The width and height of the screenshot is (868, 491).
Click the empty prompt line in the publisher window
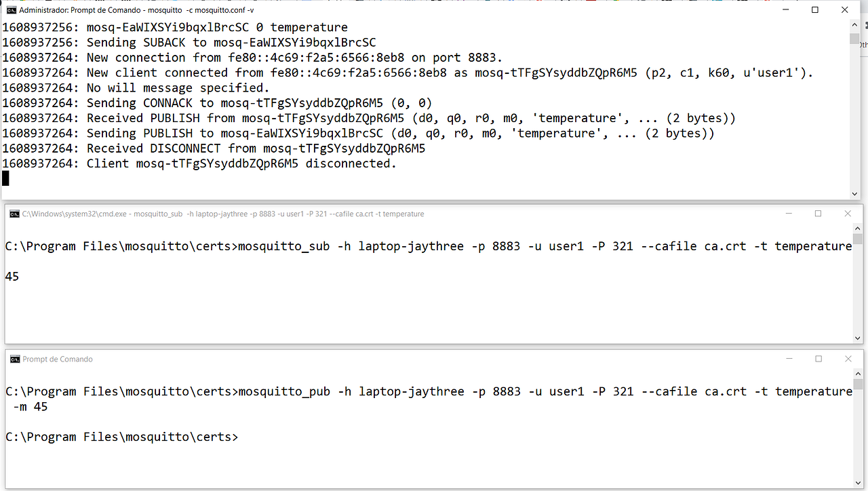point(121,437)
